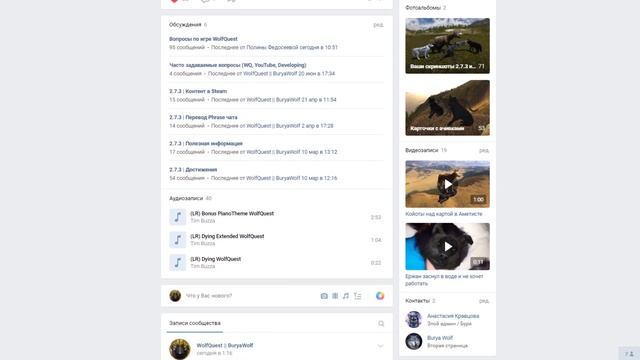Open Burya Wolf profile name

point(440,338)
